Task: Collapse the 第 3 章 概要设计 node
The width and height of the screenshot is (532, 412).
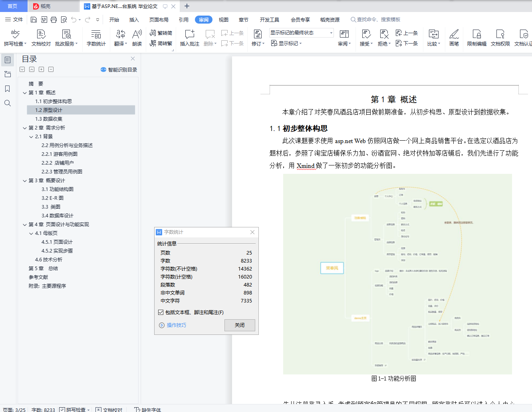Action: coord(25,181)
